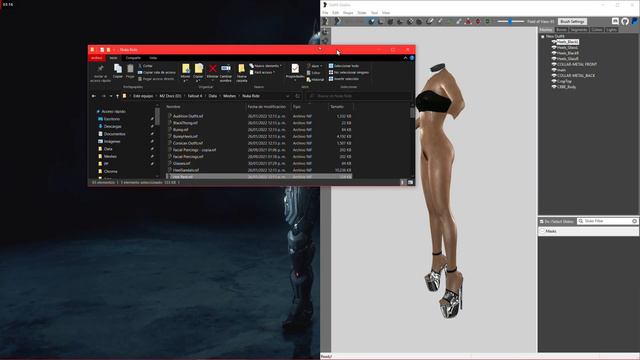Switch to the Bones tab
Screen dimensions: 640x360
[x=562, y=30]
